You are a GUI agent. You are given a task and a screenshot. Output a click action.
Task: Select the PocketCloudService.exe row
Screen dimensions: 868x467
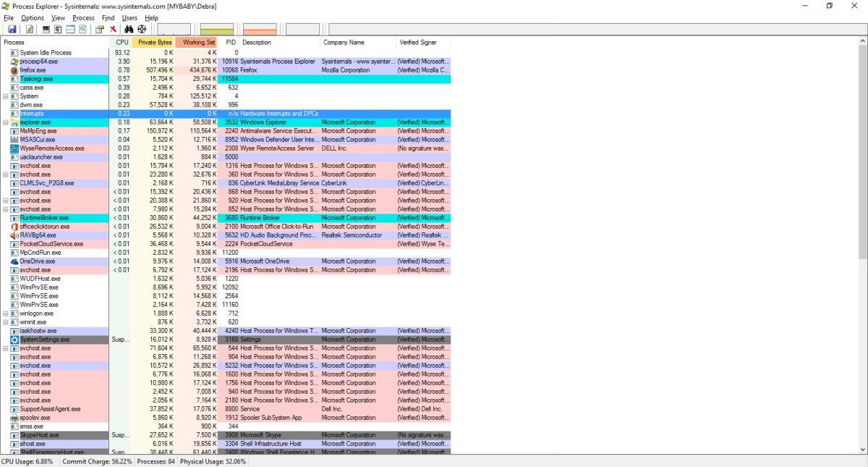[x=226, y=244]
